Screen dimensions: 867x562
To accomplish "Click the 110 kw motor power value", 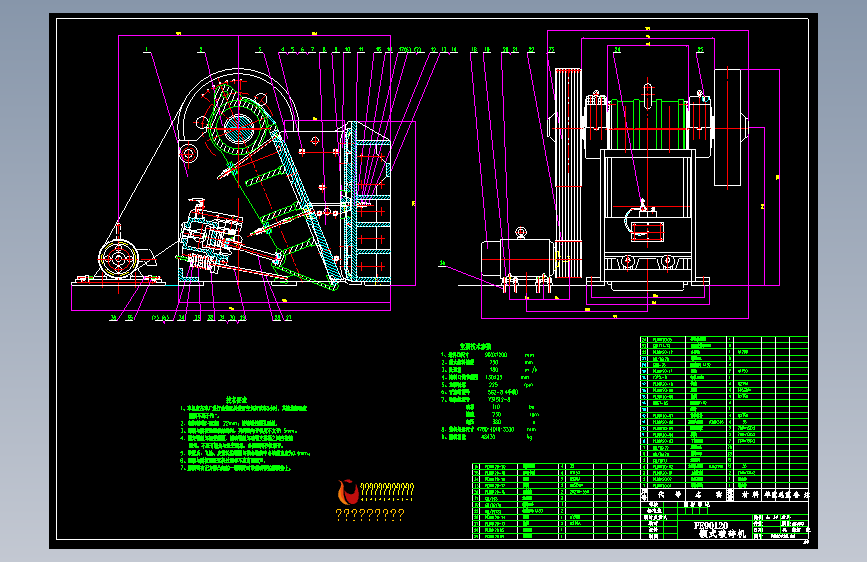I will pyautogui.click(x=496, y=407).
